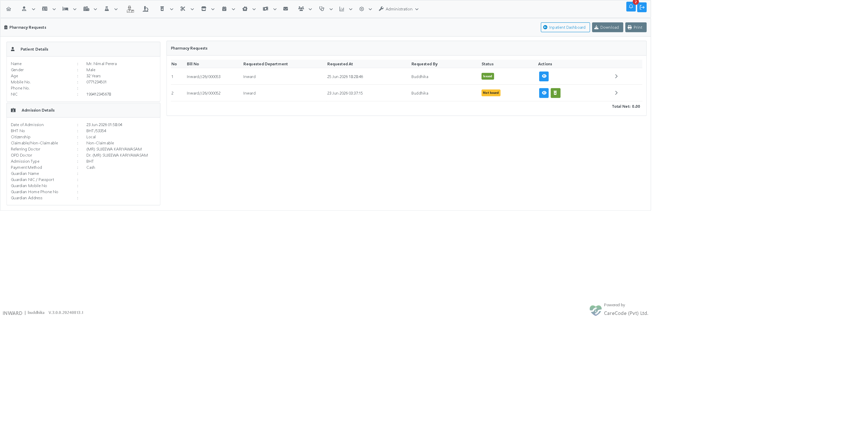868x427 pixels.
Task: Expand chevron beside the flask icon
Action: pyautogui.click(x=116, y=9)
